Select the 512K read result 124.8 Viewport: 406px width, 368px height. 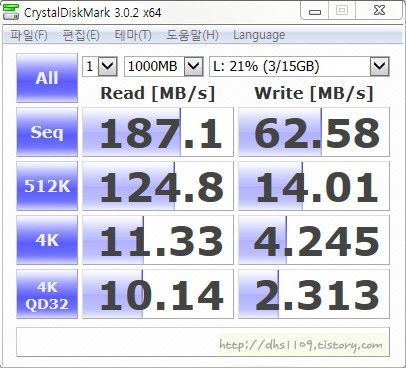click(158, 186)
